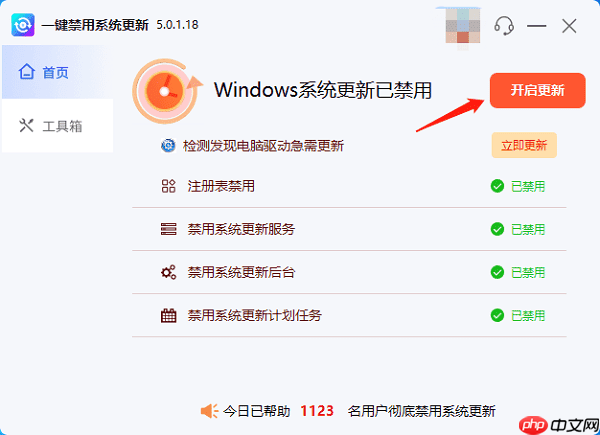Click the 禁用系统更新计划任务 calendar icon
This screenshot has height=435, width=600.
(x=168, y=316)
